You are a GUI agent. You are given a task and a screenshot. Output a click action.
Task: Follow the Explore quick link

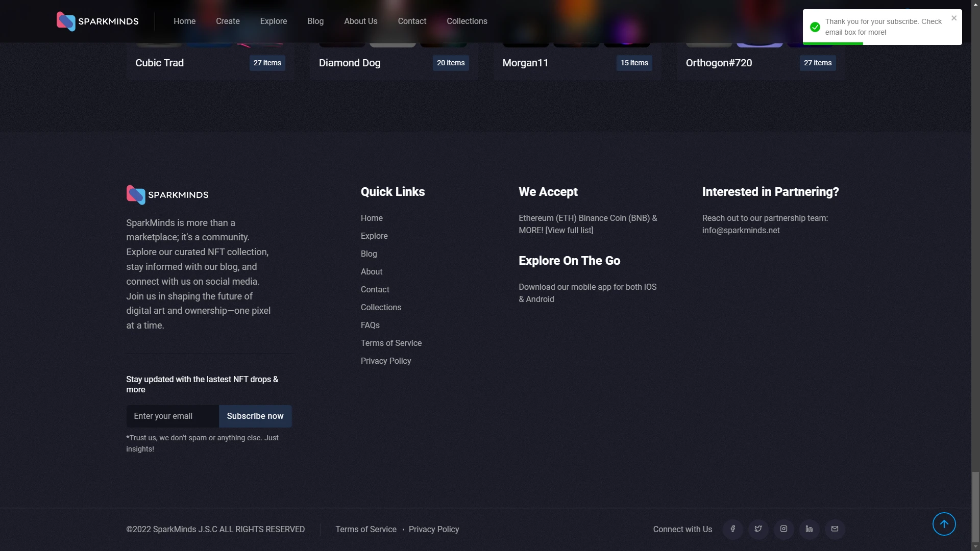click(x=374, y=236)
